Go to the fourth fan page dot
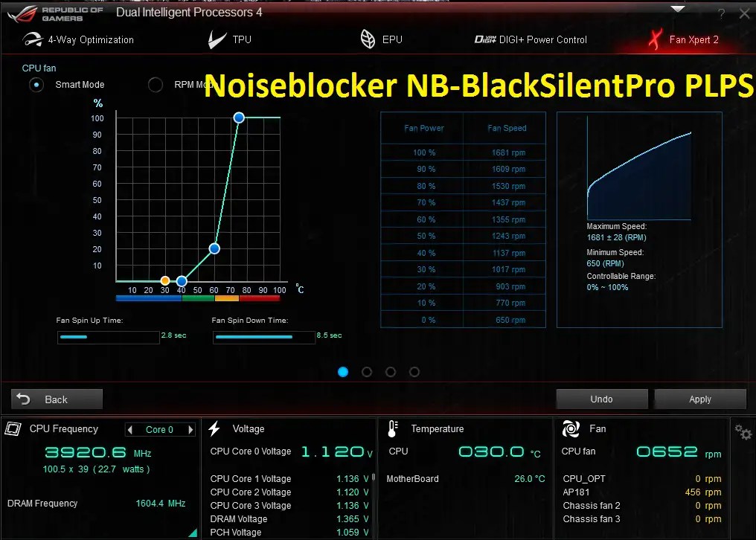756x540 pixels. [x=414, y=372]
